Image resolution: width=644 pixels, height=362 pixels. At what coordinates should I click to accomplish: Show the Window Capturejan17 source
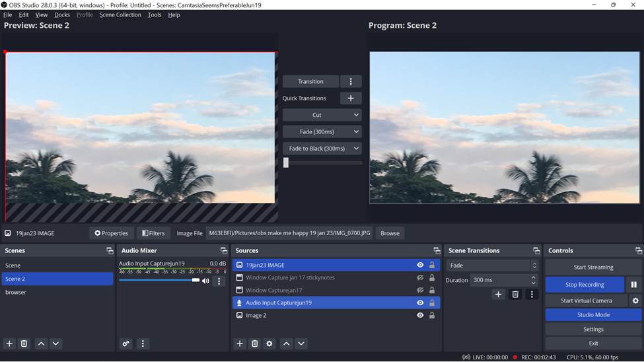point(420,290)
